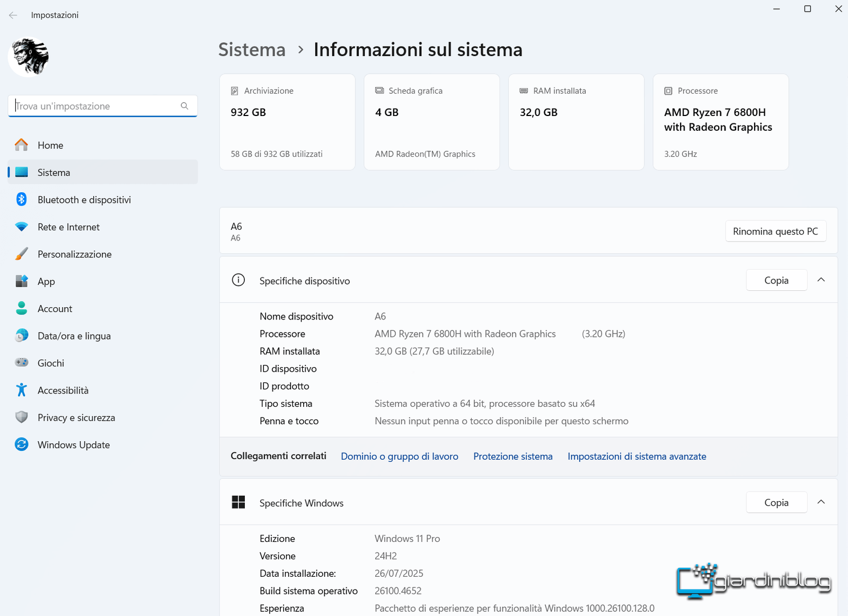
Task: Click the build number '26100.4652'
Action: click(x=398, y=591)
